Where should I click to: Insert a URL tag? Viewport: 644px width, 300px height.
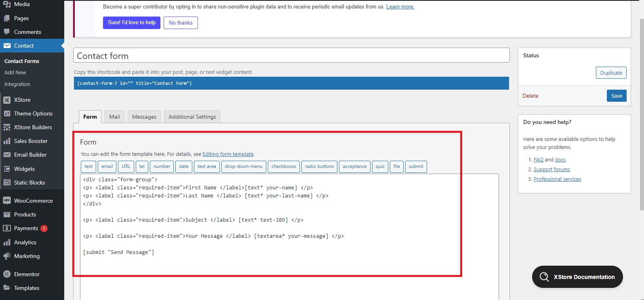[x=126, y=166]
